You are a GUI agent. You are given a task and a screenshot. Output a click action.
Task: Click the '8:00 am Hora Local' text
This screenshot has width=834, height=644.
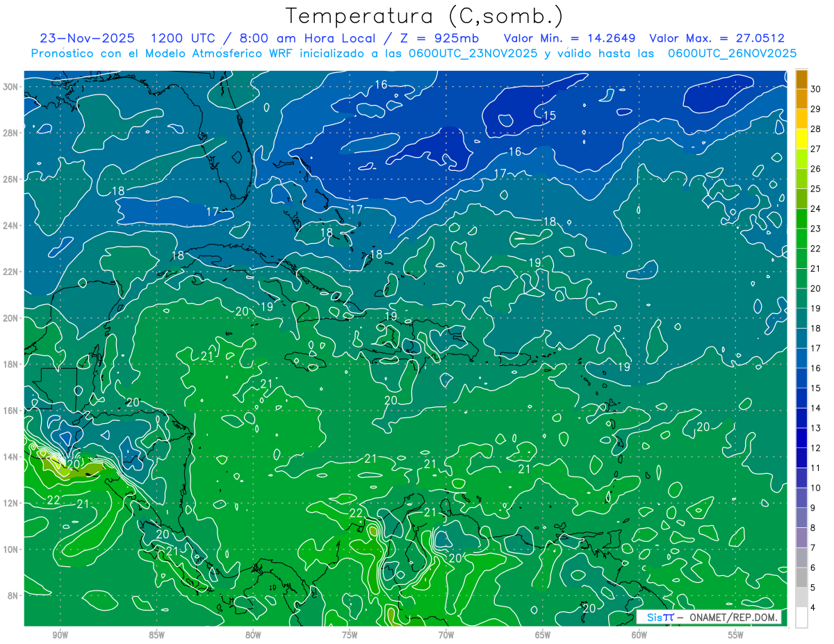coord(309,38)
